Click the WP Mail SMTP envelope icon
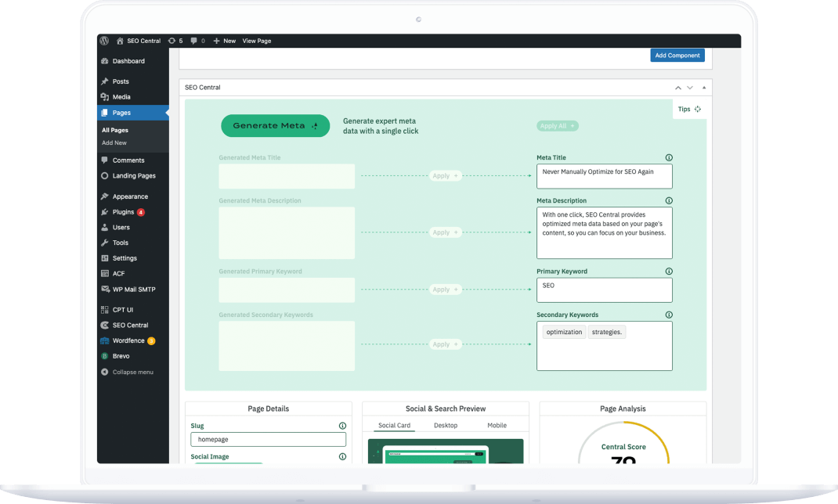 click(x=105, y=289)
